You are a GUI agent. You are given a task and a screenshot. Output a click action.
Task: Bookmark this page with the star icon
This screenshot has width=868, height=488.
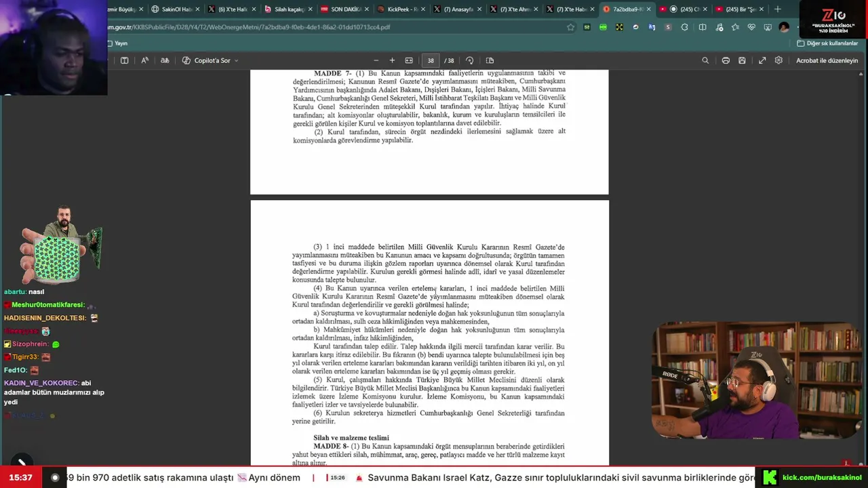click(x=570, y=27)
